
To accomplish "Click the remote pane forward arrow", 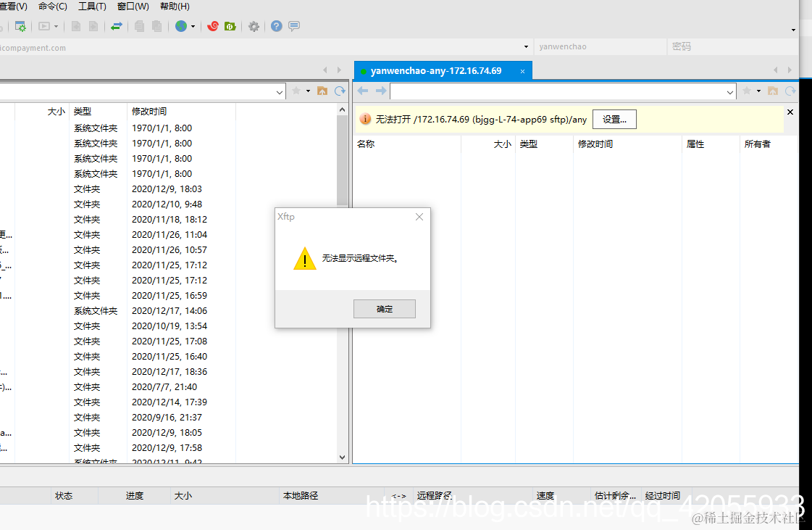I will tap(381, 91).
